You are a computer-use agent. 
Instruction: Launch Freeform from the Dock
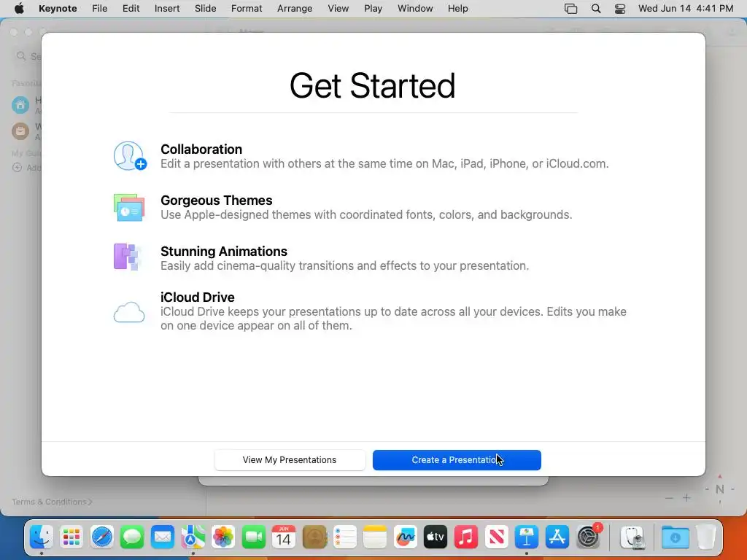click(x=406, y=537)
